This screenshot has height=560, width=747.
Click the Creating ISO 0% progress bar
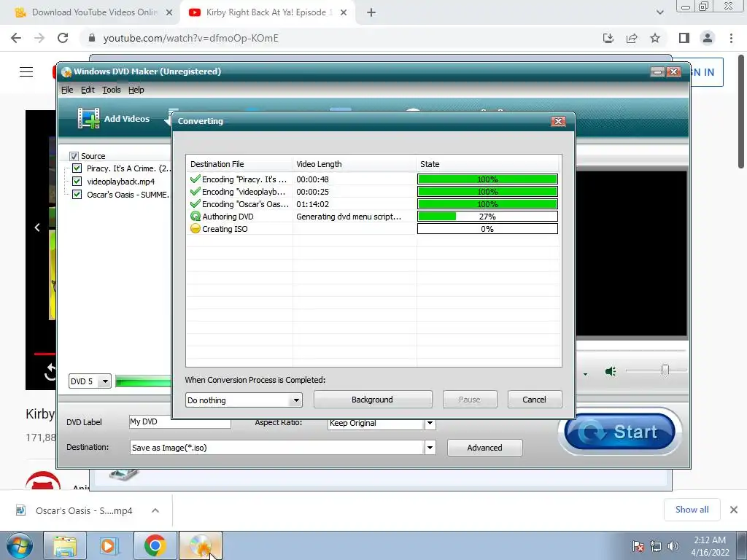click(x=487, y=229)
